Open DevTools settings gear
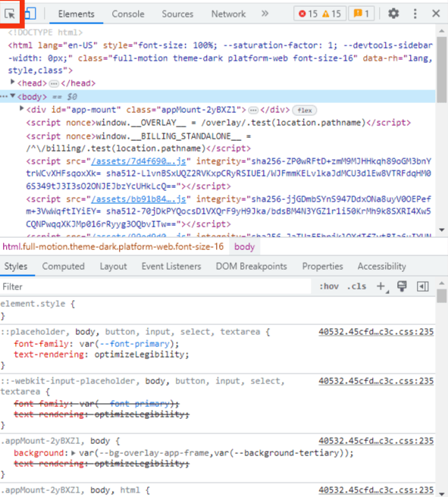 pos(393,14)
